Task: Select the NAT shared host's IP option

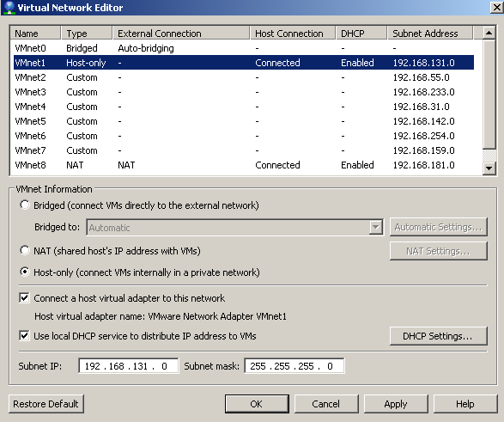Action: point(25,250)
